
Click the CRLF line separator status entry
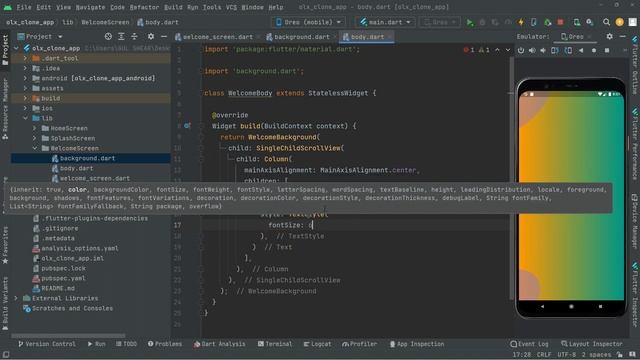click(543, 355)
